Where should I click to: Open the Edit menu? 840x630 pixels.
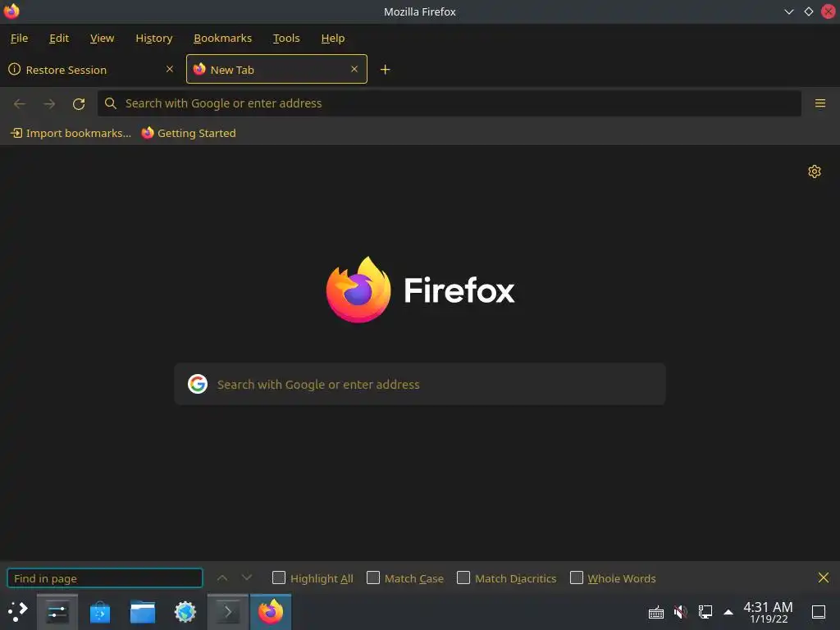pos(59,38)
